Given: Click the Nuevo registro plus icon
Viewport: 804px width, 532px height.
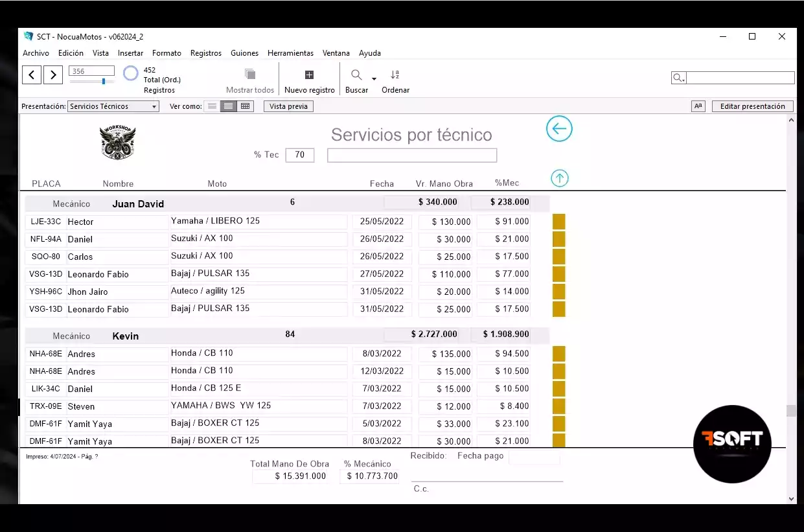Looking at the screenshot, I should tap(309, 75).
